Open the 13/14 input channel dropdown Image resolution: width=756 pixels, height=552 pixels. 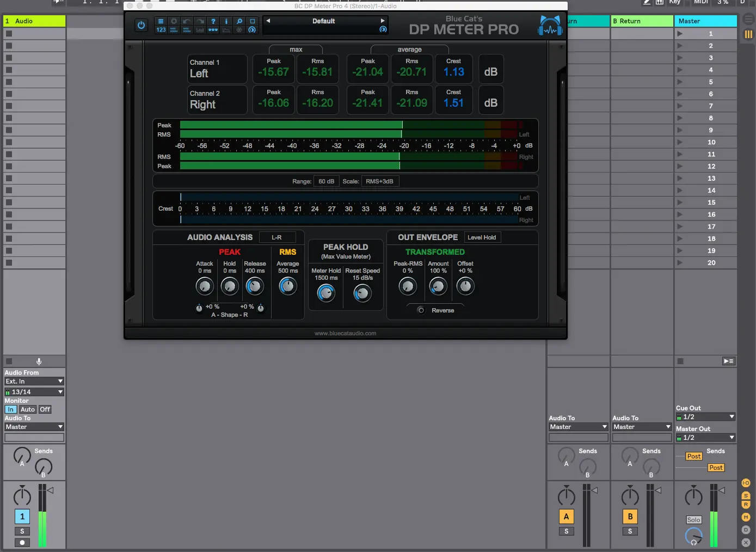click(34, 392)
